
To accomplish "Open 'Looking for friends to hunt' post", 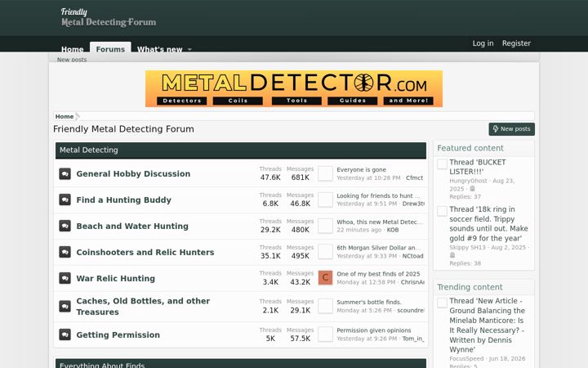I will coord(378,195).
